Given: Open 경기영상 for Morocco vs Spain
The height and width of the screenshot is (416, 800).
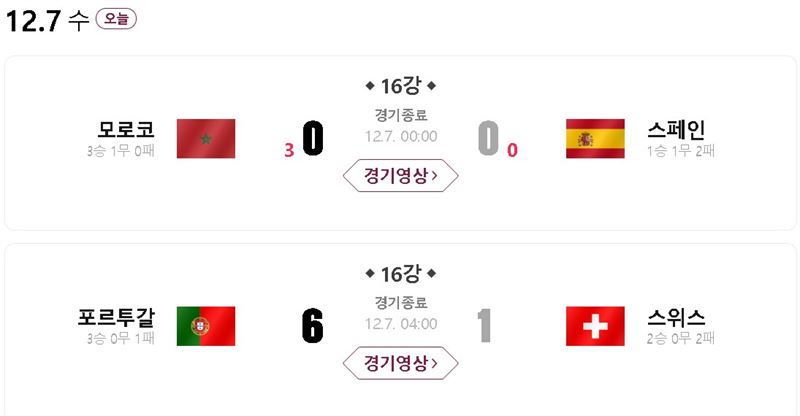Looking at the screenshot, I should tap(401, 176).
